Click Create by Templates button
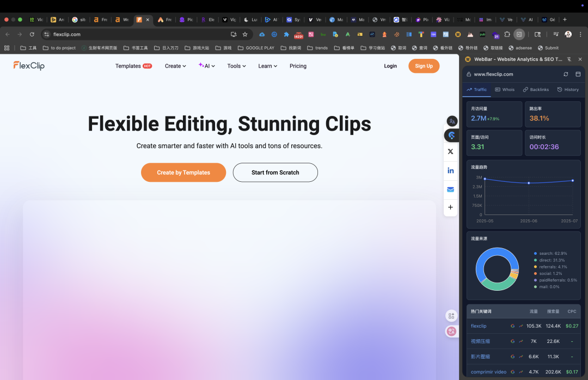 pos(183,173)
